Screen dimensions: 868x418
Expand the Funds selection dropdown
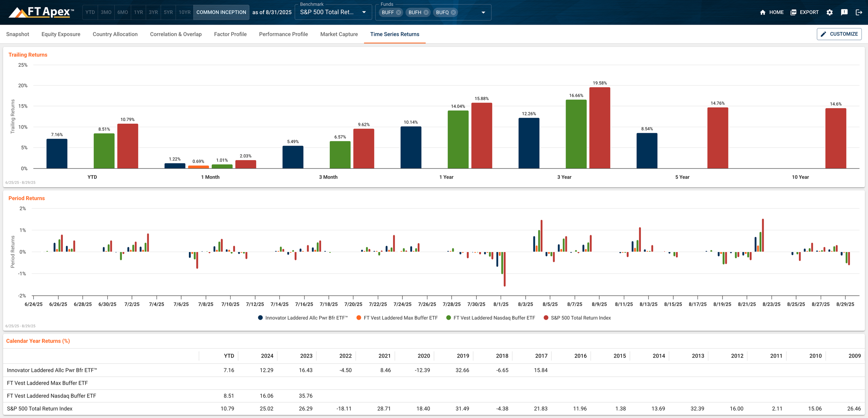point(483,12)
